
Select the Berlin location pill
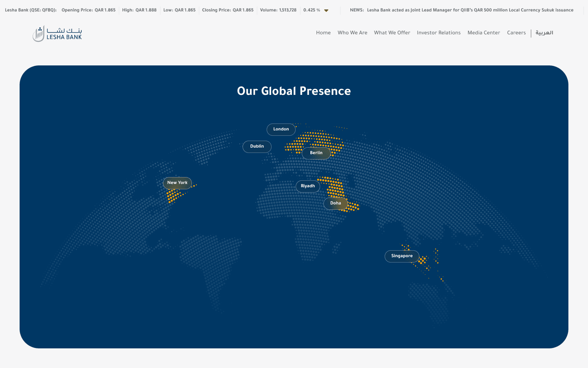pyautogui.click(x=316, y=153)
